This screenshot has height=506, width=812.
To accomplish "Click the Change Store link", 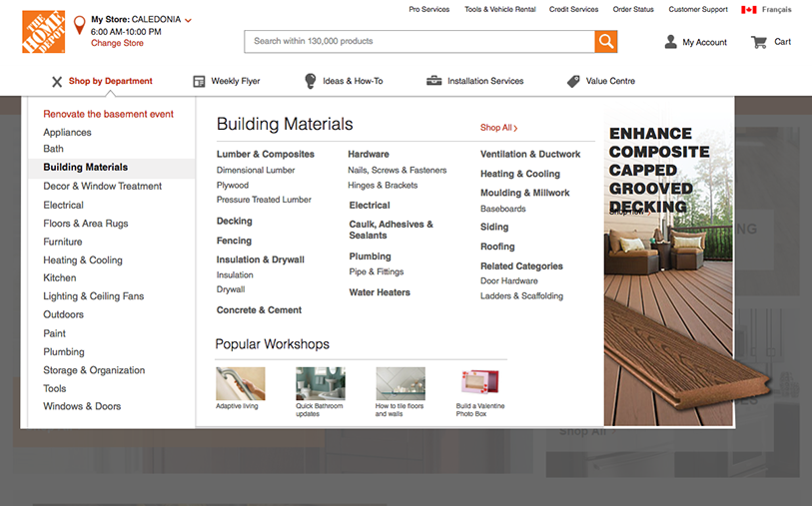I will (117, 43).
